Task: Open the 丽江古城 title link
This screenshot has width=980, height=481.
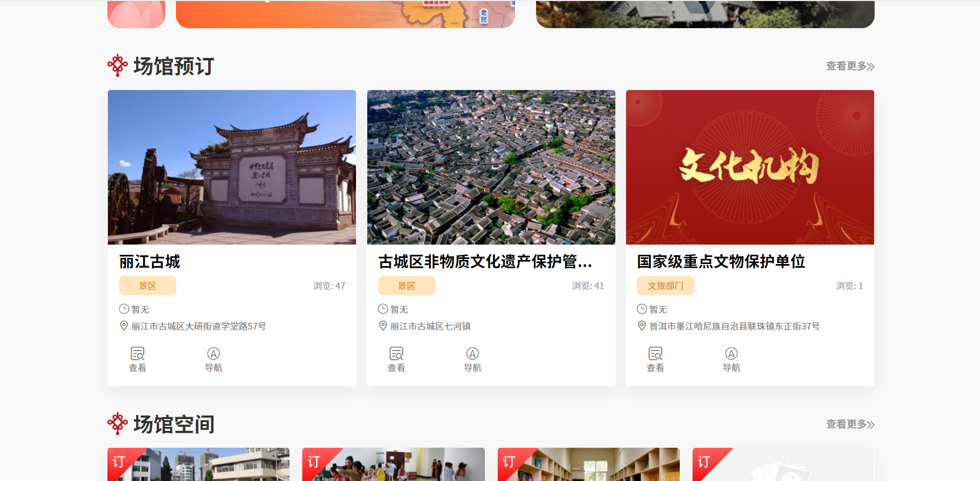Action: 150,261
